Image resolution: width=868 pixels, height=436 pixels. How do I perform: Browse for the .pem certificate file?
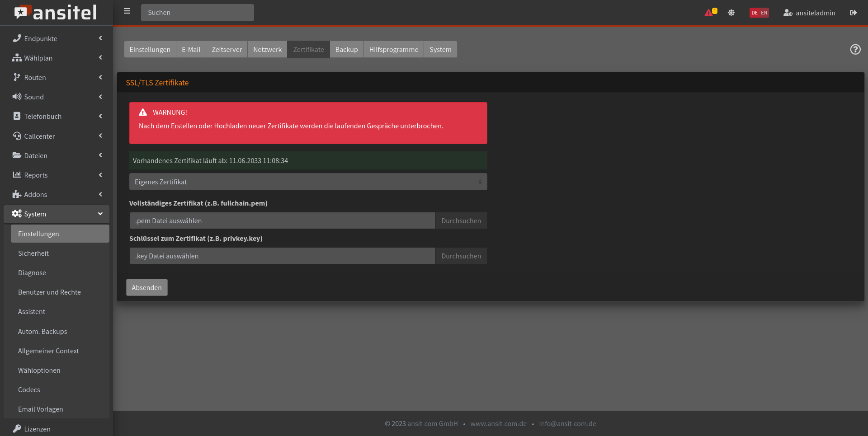tap(461, 220)
